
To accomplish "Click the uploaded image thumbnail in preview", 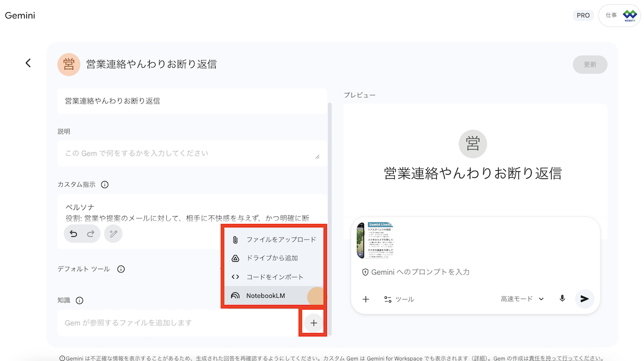I will tap(375, 240).
